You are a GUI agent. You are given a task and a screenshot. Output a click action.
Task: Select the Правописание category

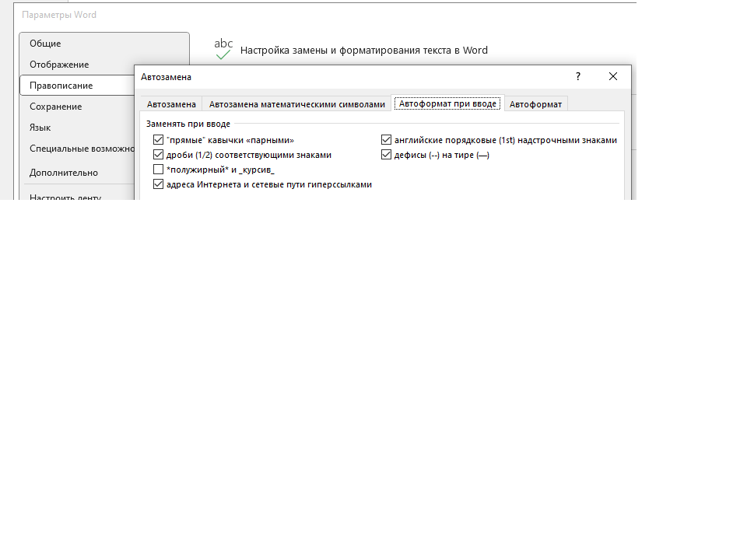(x=77, y=86)
